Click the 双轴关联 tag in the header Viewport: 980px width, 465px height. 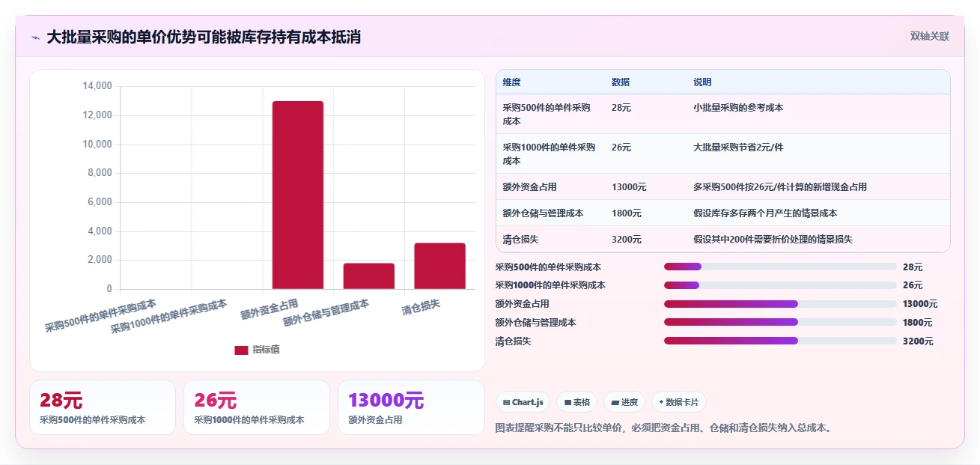click(930, 37)
